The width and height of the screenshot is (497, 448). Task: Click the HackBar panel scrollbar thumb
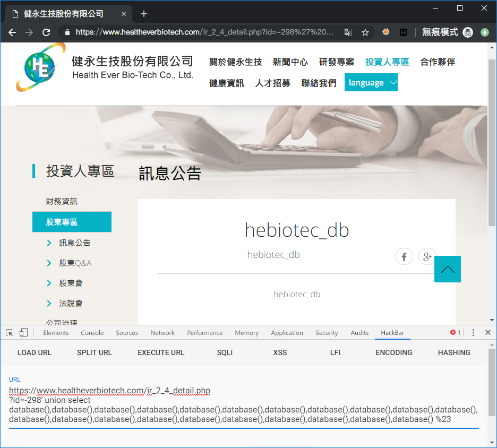tap(492, 383)
